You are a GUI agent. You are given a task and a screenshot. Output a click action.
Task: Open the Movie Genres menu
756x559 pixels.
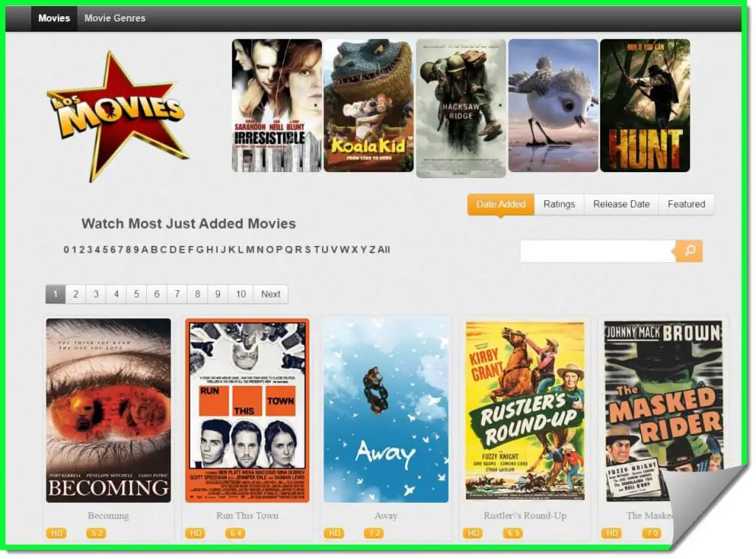coord(114,18)
